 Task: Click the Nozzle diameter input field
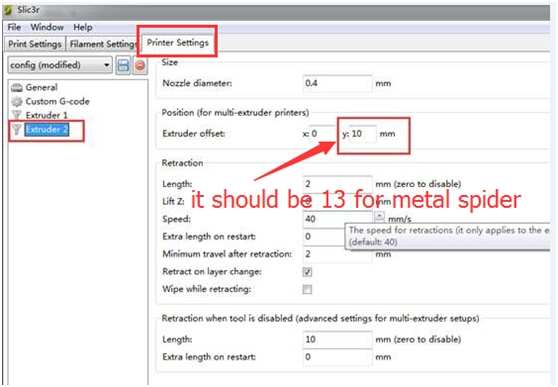(x=337, y=83)
